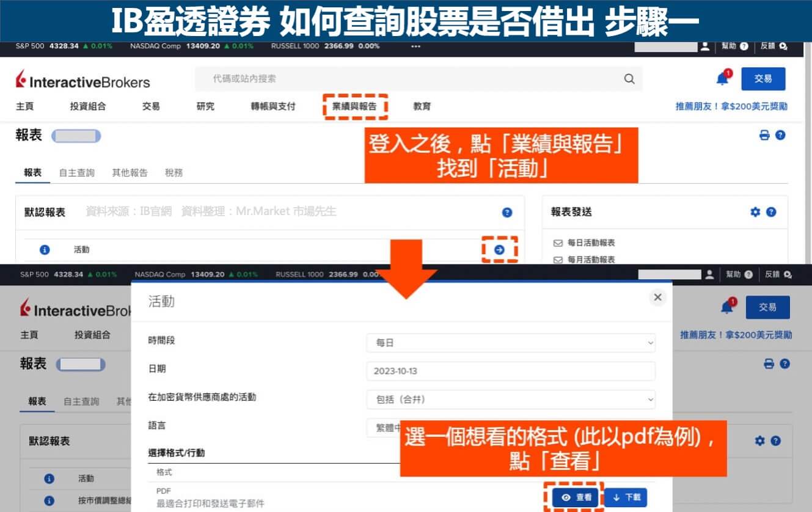Click the blurred account pill beside the dimmed 報表 title
Screen dimensions: 812x512
tap(81, 365)
